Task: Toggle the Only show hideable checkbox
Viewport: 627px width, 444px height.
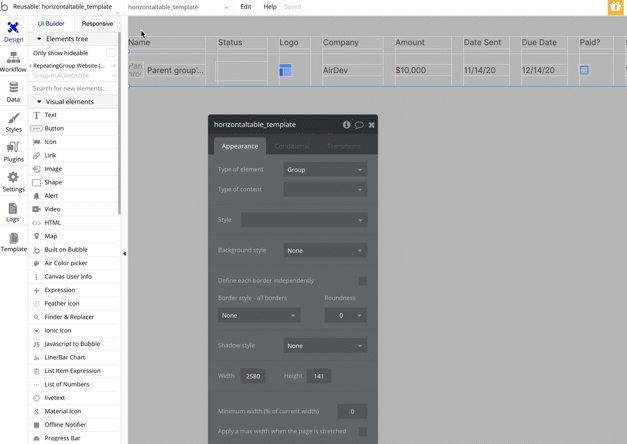Action: coord(110,53)
